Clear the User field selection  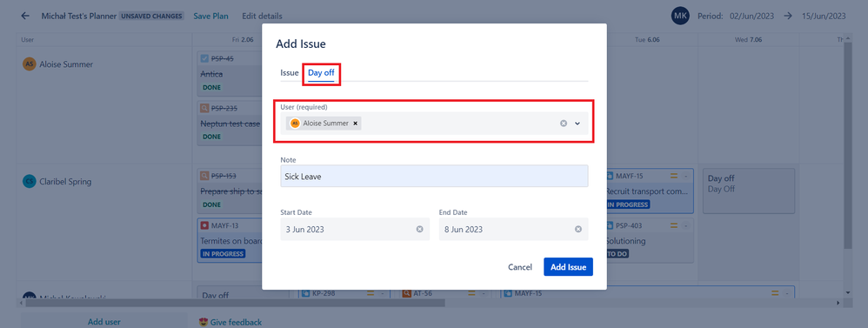click(564, 124)
